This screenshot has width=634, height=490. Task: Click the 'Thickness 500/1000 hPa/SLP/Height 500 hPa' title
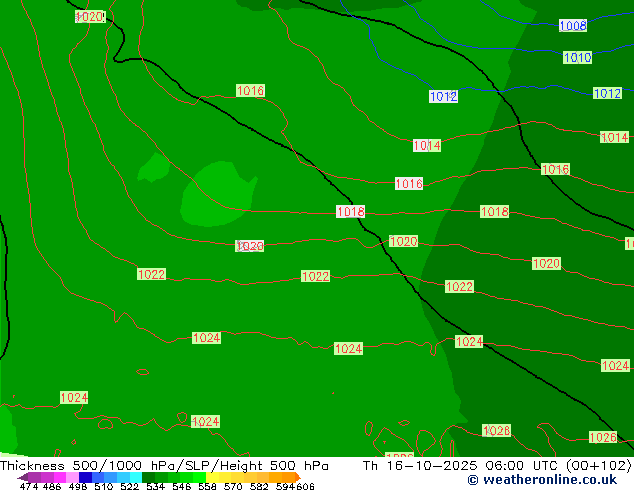click(164, 465)
